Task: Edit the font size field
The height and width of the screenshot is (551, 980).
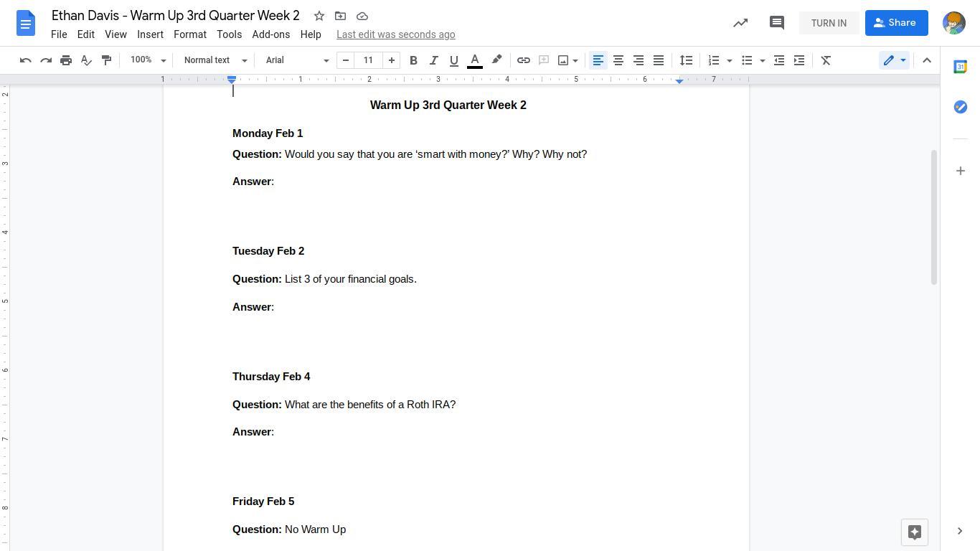Action: (x=368, y=60)
